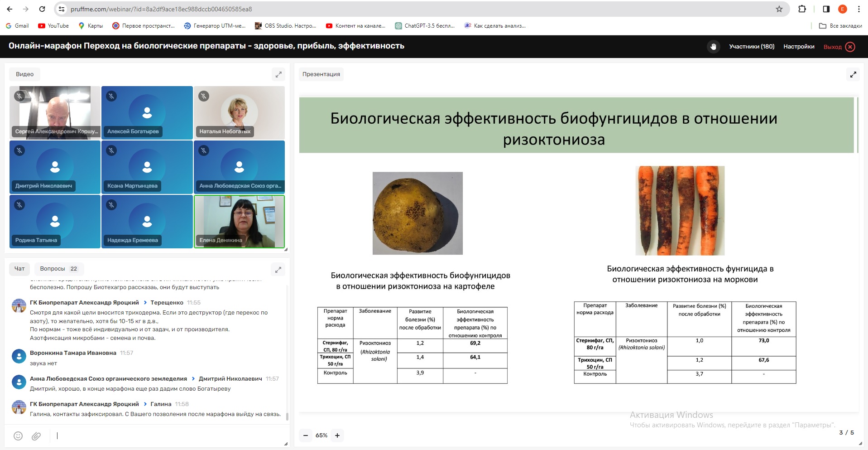868x450 pixels.
Task: Open the Настройки menu
Action: point(799,47)
